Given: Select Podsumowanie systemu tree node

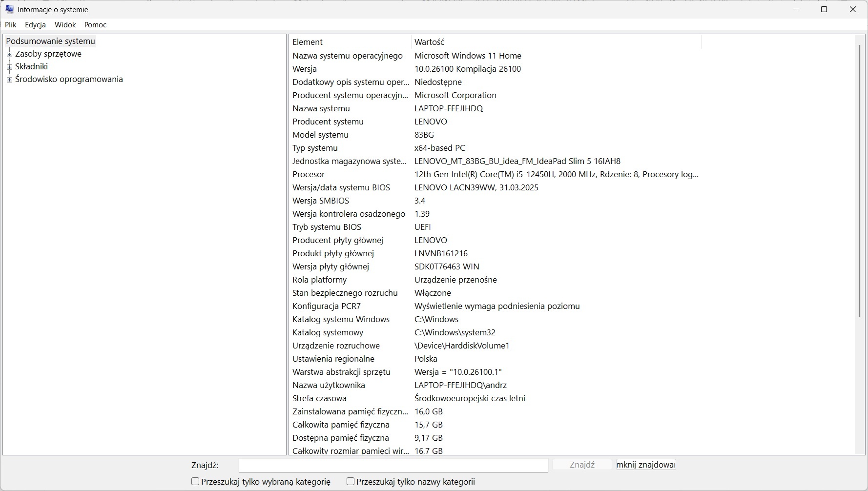Looking at the screenshot, I should (50, 41).
